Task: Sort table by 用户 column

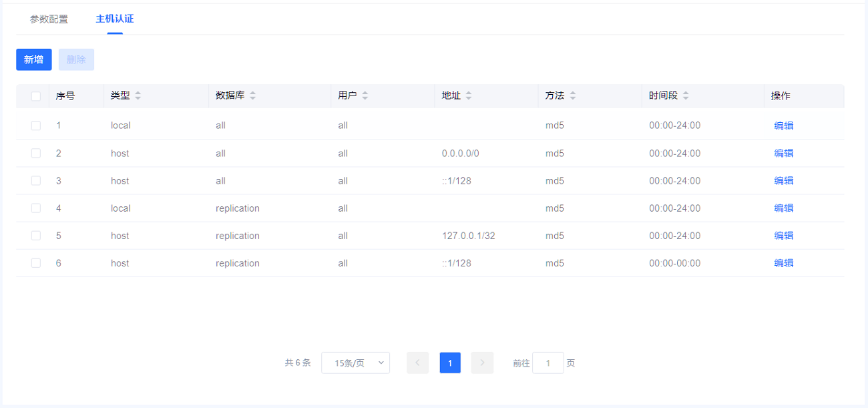Action: (365, 95)
